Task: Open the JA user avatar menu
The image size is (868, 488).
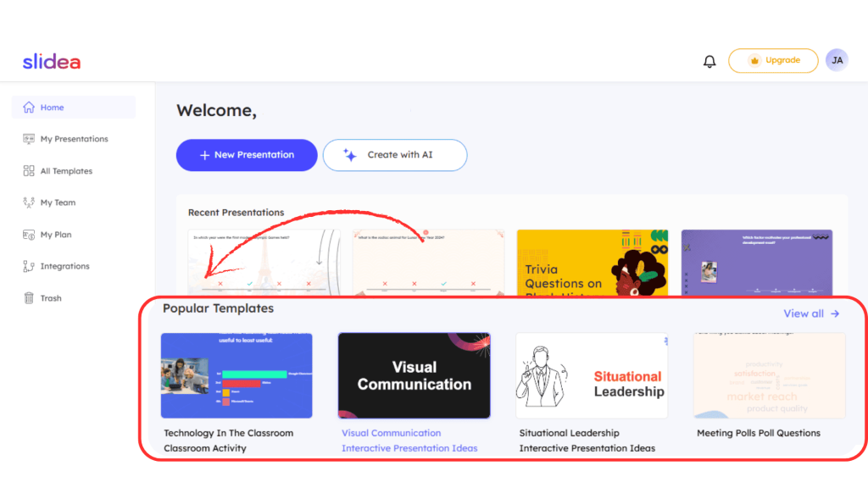Action: [x=837, y=60]
